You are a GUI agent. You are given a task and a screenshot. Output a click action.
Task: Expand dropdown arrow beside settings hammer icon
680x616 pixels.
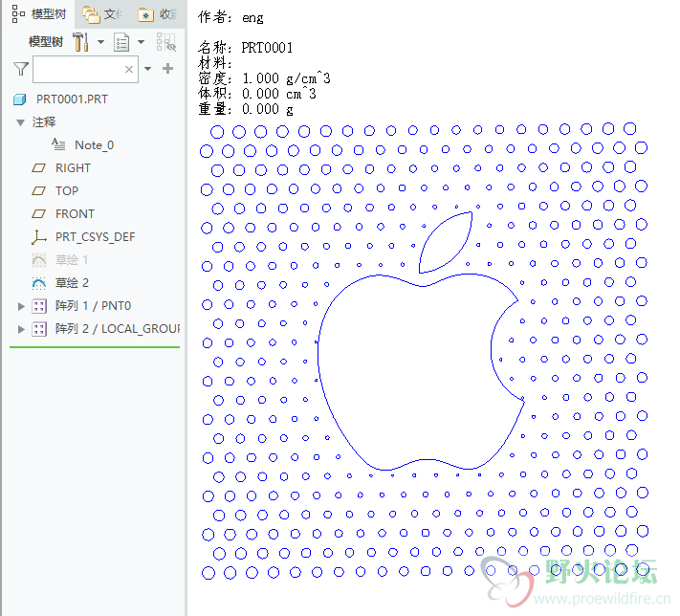click(100, 42)
